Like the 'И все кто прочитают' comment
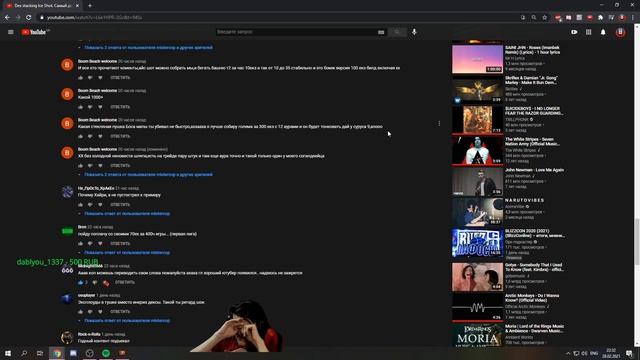This screenshot has width=640, height=360. [80, 78]
